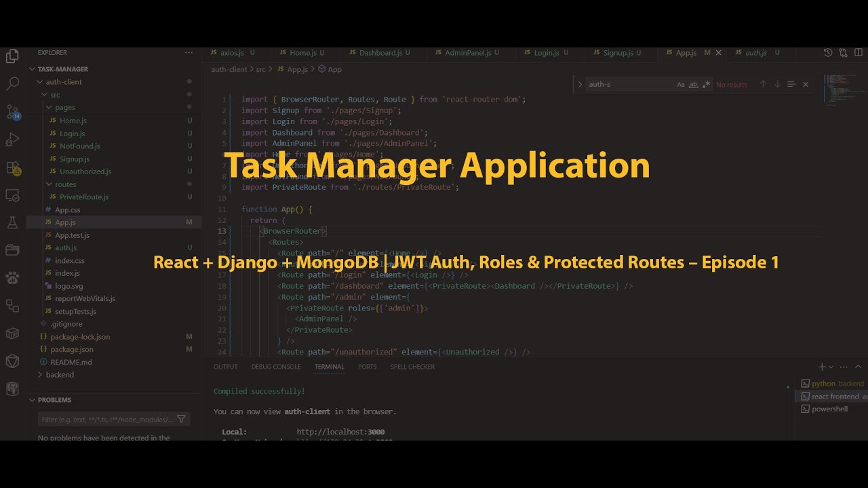This screenshot has height=488, width=868.
Task: Open the new terminal dropdown arrow
Action: [831, 367]
